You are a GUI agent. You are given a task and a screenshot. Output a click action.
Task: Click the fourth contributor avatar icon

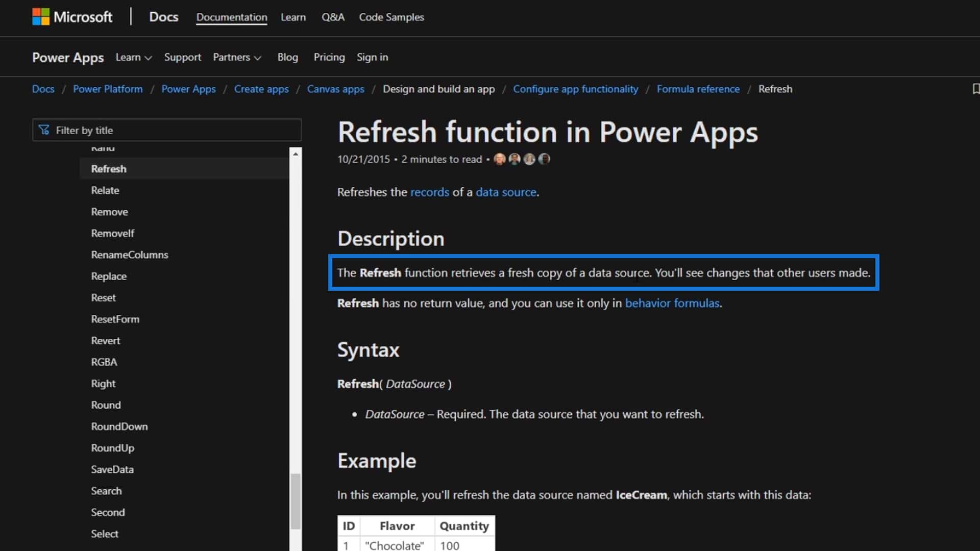coord(544,159)
